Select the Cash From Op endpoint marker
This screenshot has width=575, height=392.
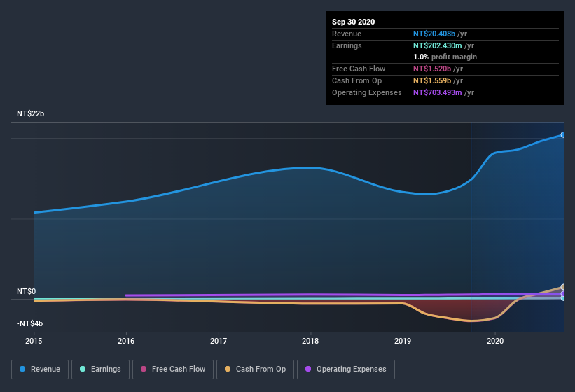coord(563,287)
